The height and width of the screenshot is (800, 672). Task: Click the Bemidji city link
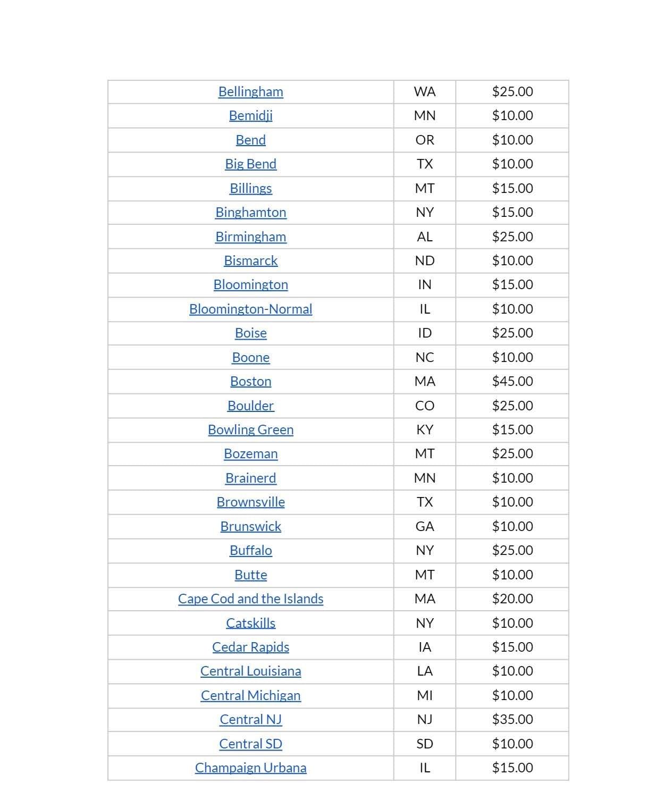pos(250,115)
